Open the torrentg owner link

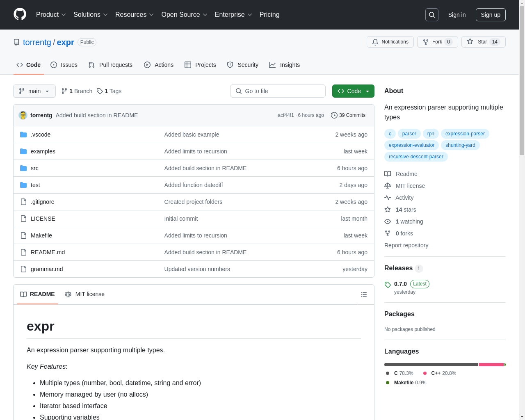point(37,42)
